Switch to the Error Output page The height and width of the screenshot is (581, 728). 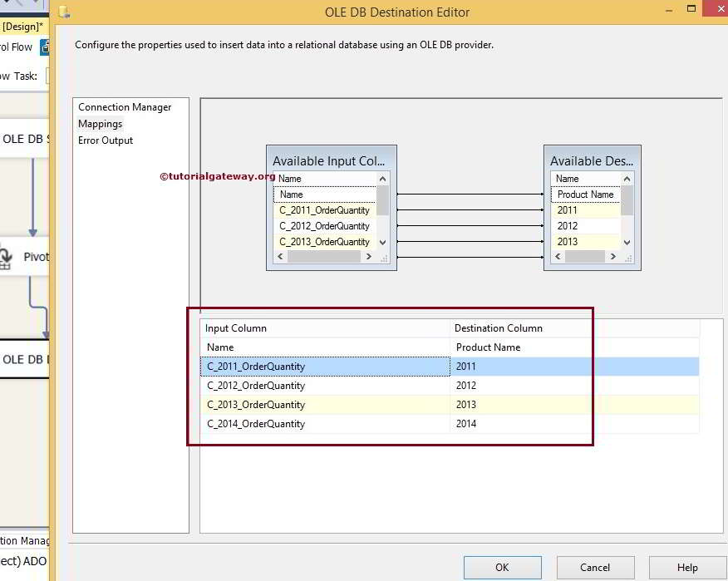tap(105, 140)
